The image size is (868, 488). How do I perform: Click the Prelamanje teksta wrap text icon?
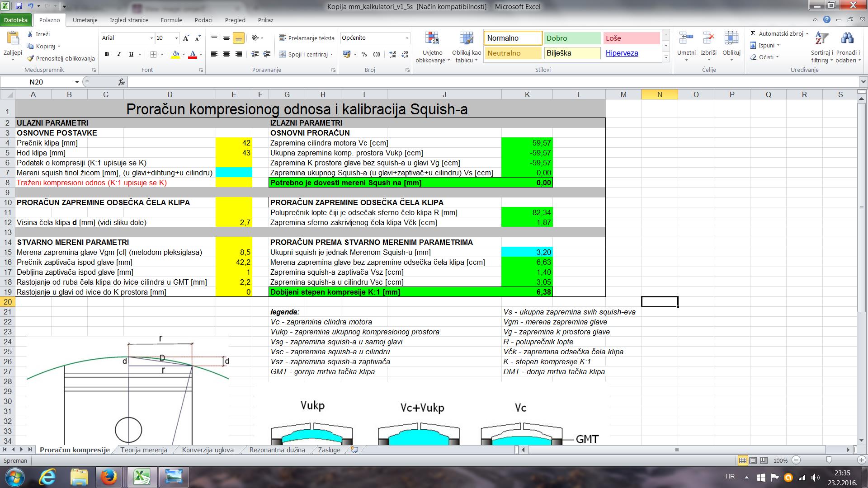(283, 38)
